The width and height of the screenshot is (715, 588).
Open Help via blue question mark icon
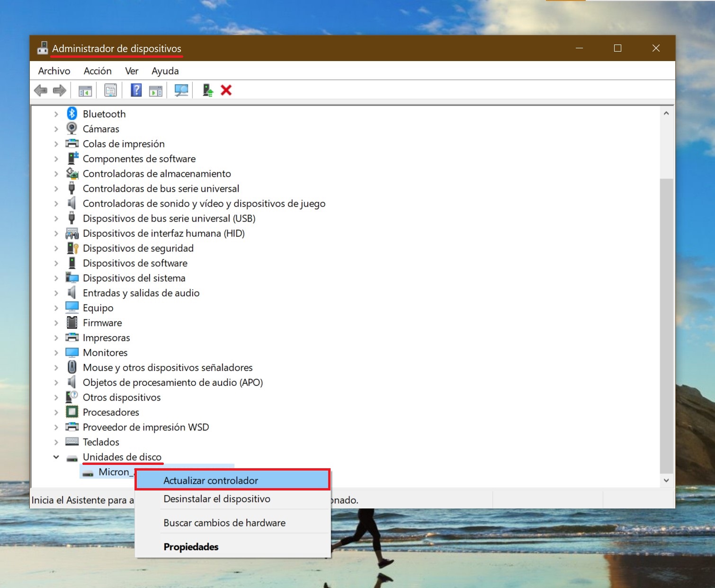[136, 90]
